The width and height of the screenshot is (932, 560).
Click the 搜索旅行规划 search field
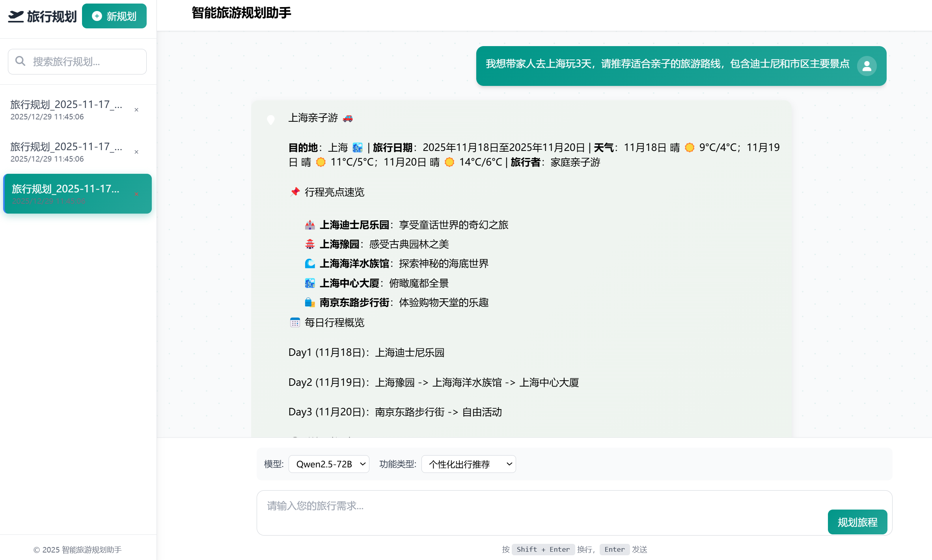click(x=77, y=61)
